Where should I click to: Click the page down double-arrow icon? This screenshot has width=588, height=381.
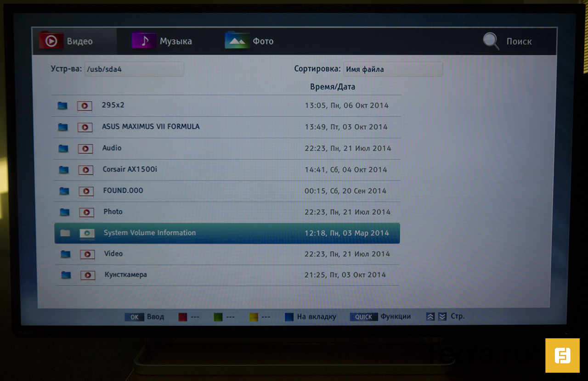[x=442, y=317]
